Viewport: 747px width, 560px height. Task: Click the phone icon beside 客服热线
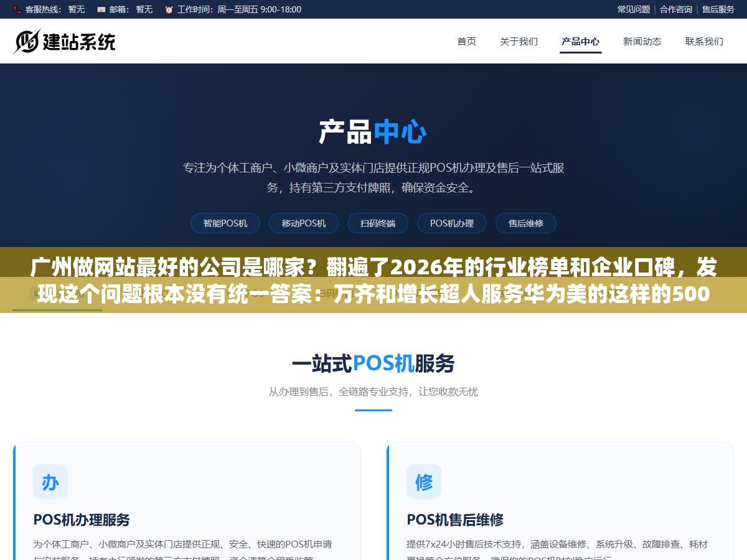pyautogui.click(x=17, y=9)
